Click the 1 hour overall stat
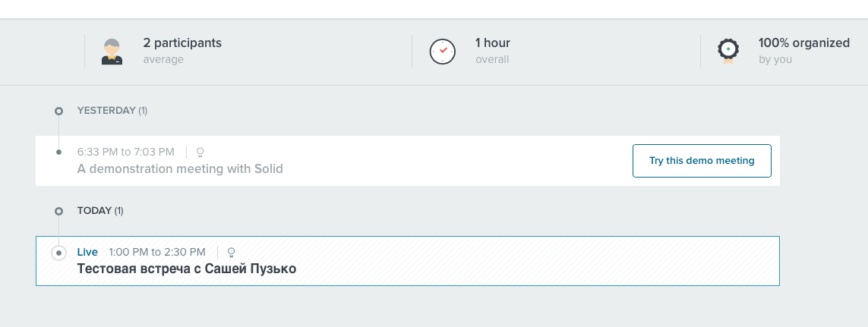The width and height of the screenshot is (868, 327). point(493,51)
